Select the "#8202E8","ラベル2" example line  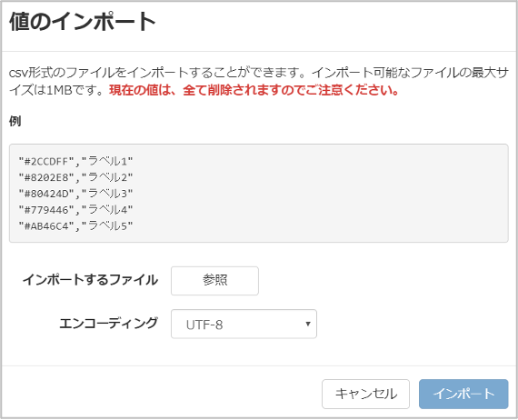(x=75, y=177)
